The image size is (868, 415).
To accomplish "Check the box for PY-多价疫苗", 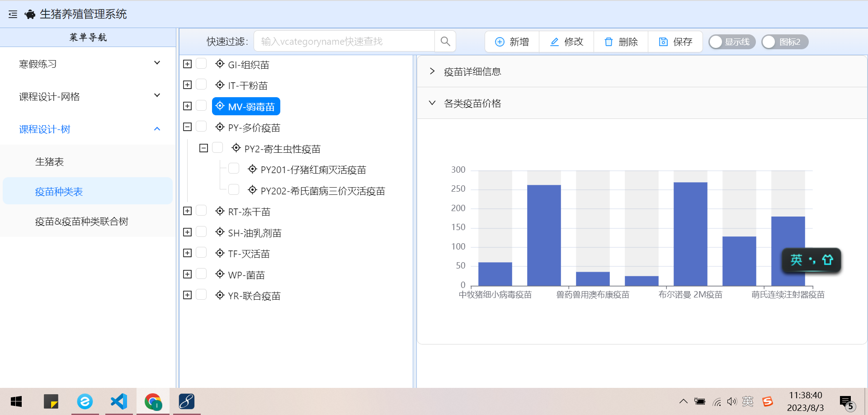I will (x=201, y=127).
